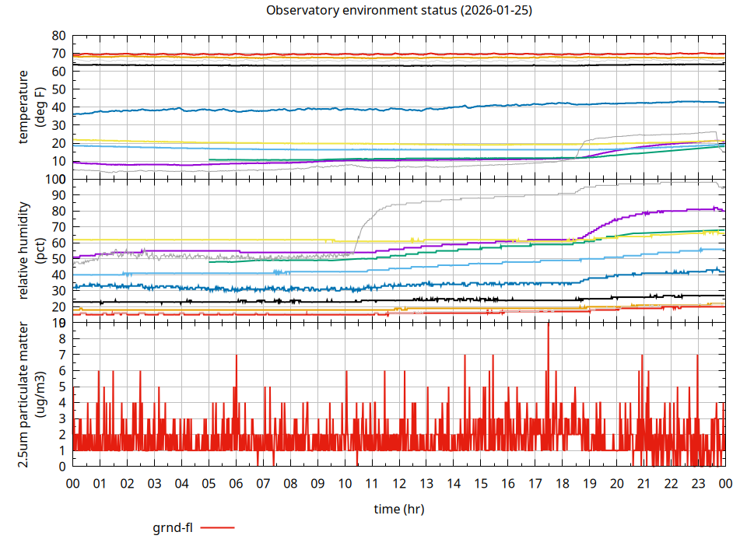Viewport: 747px width, 560px height.
Task: Click the chart title Observatory environment status
Action: pos(398,11)
